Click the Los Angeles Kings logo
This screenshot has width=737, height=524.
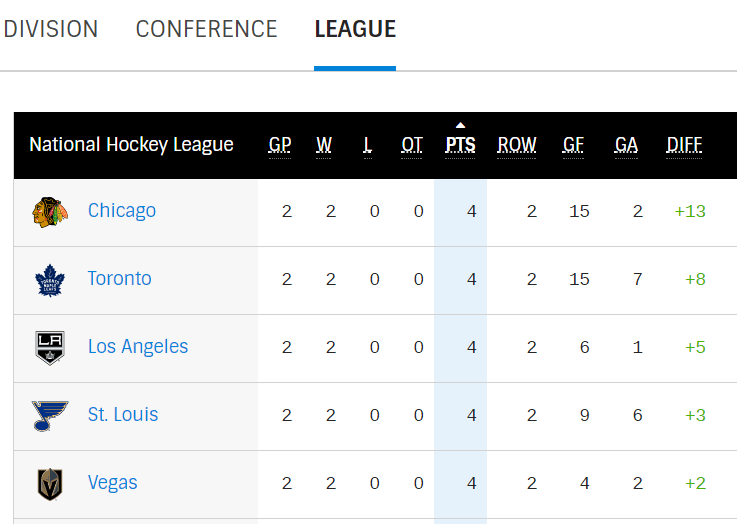pyautogui.click(x=50, y=348)
